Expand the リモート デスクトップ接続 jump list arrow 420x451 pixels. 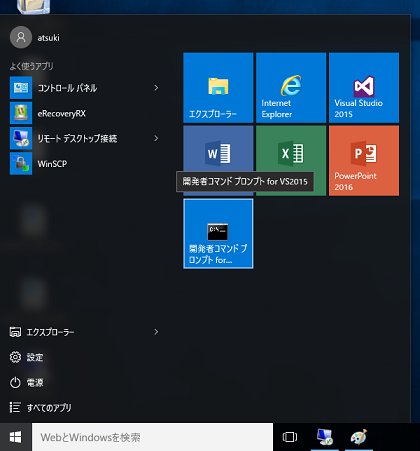pos(156,138)
